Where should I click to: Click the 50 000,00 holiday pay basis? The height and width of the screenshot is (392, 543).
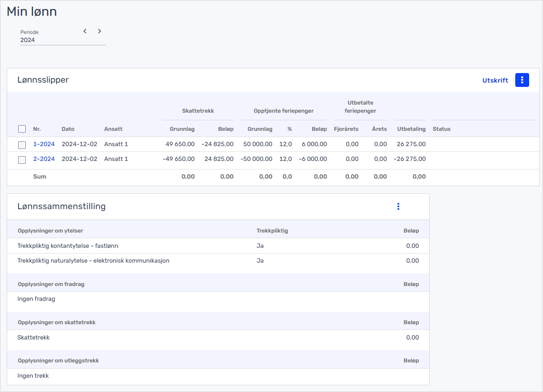point(258,144)
